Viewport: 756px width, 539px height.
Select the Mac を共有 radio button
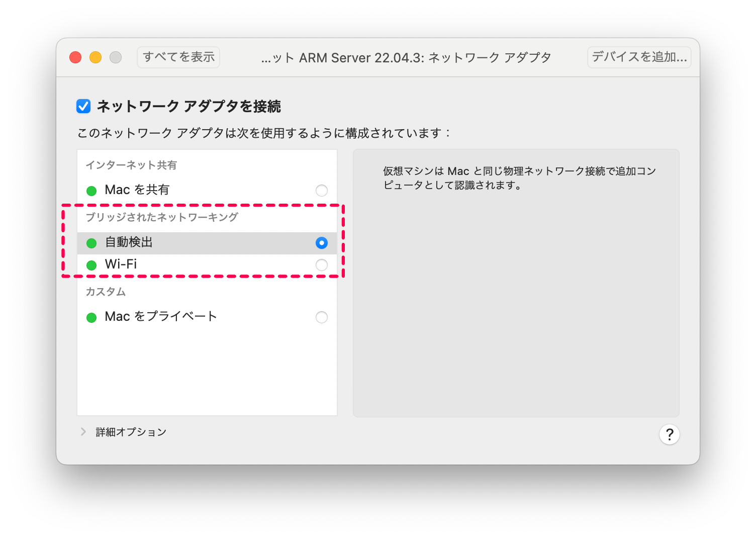click(322, 191)
